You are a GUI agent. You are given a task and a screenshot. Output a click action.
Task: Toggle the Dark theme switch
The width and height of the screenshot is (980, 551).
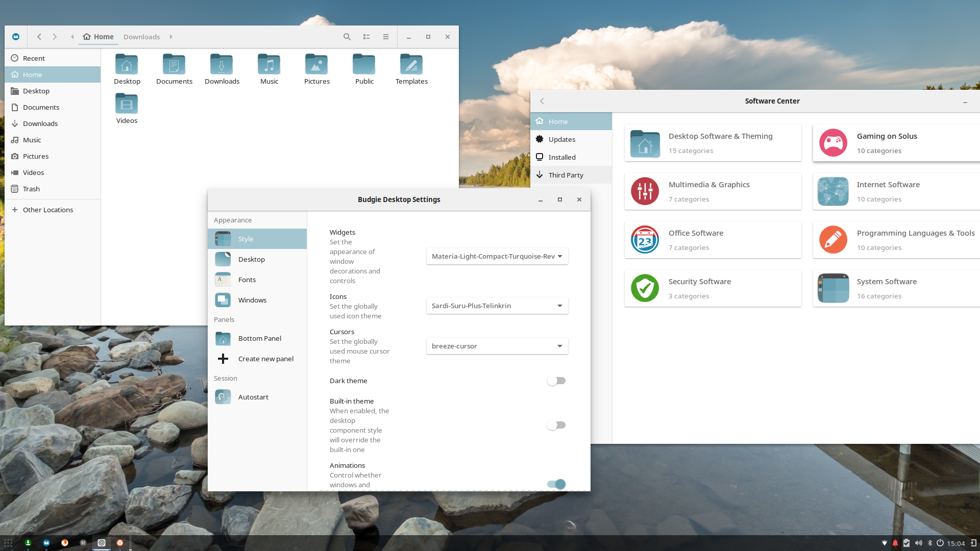(556, 381)
